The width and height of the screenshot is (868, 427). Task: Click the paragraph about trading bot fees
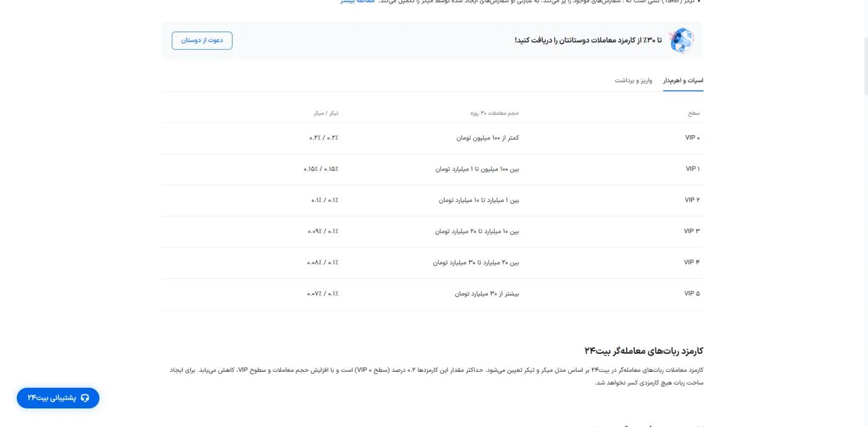(436, 376)
